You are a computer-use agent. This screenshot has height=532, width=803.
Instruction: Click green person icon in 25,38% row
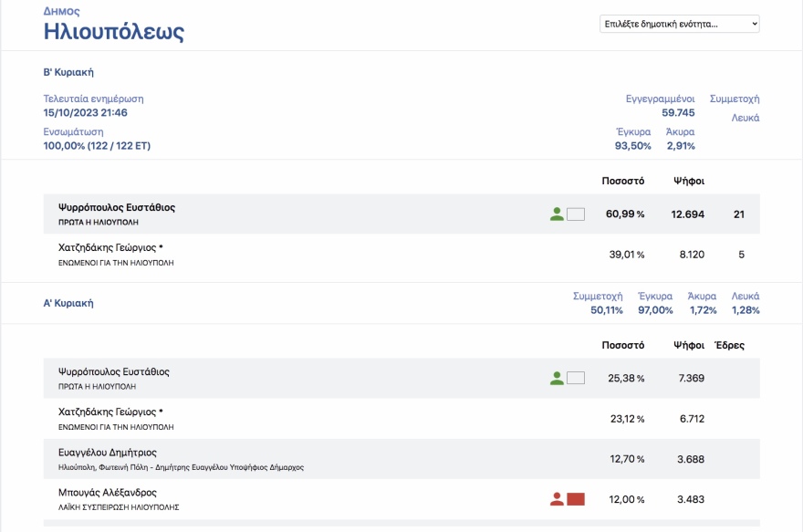click(557, 378)
